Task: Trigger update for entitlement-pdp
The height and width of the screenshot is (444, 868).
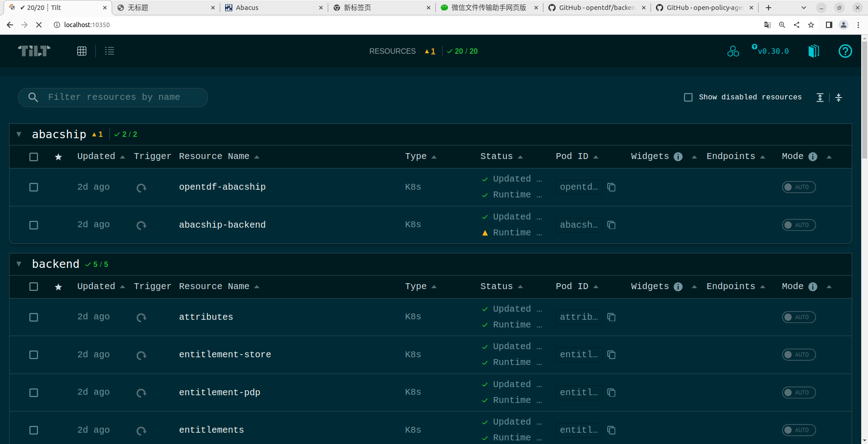Action: point(142,393)
